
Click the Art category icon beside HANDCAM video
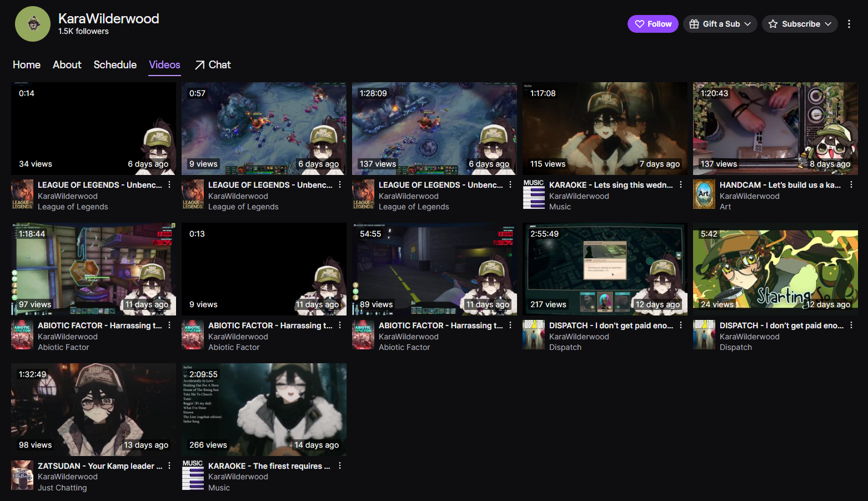point(704,194)
